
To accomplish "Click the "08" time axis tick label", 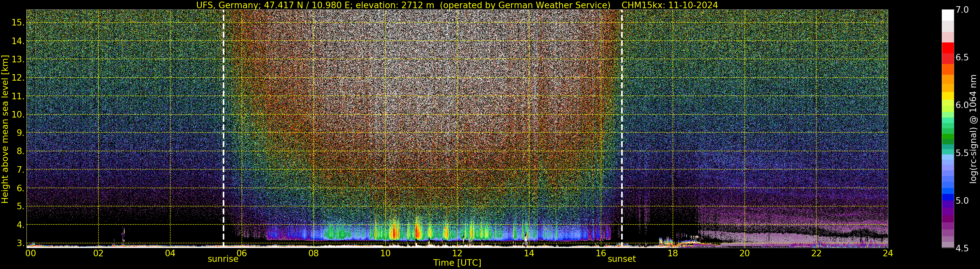I will [313, 253].
